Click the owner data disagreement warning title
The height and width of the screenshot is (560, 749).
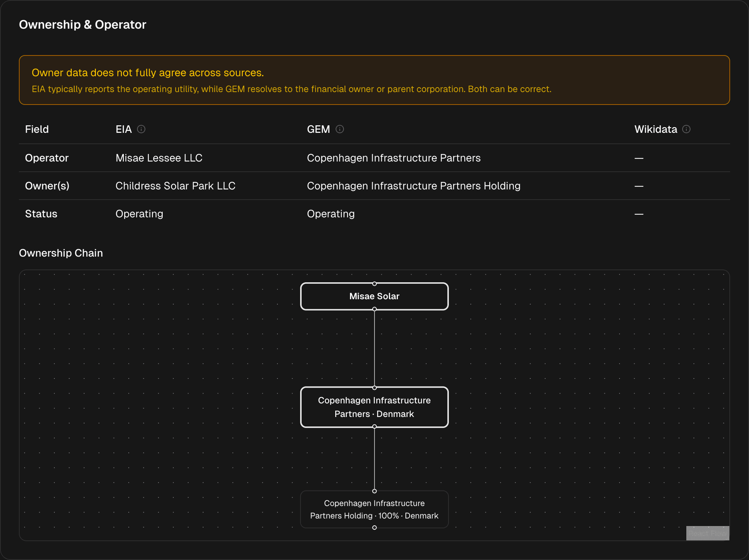tap(148, 72)
